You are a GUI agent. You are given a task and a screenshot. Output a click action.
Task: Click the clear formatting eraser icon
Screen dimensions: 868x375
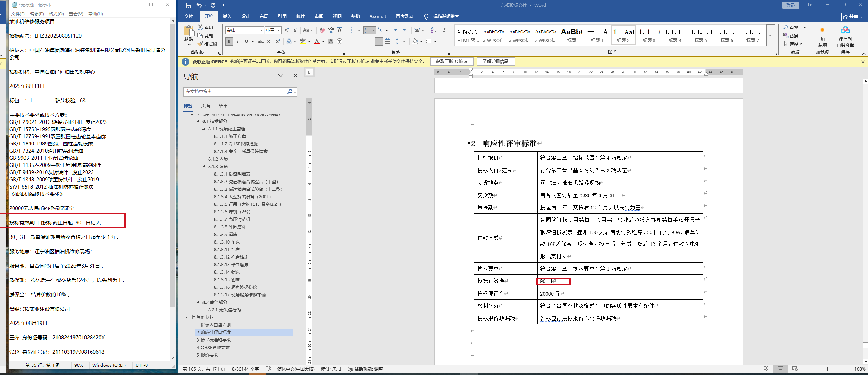point(322,31)
